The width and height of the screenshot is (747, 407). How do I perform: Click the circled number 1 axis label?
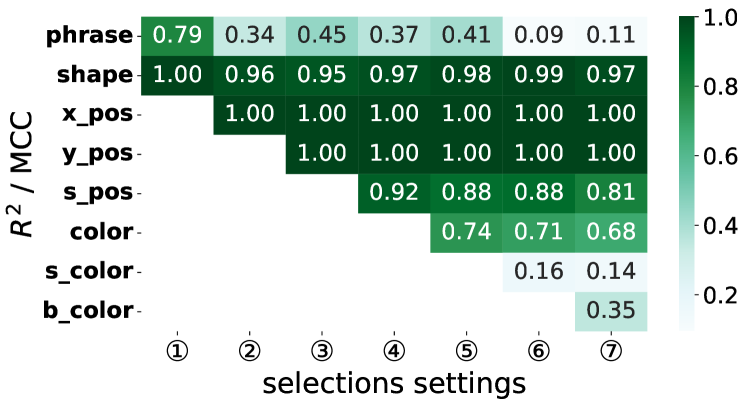coord(177,351)
